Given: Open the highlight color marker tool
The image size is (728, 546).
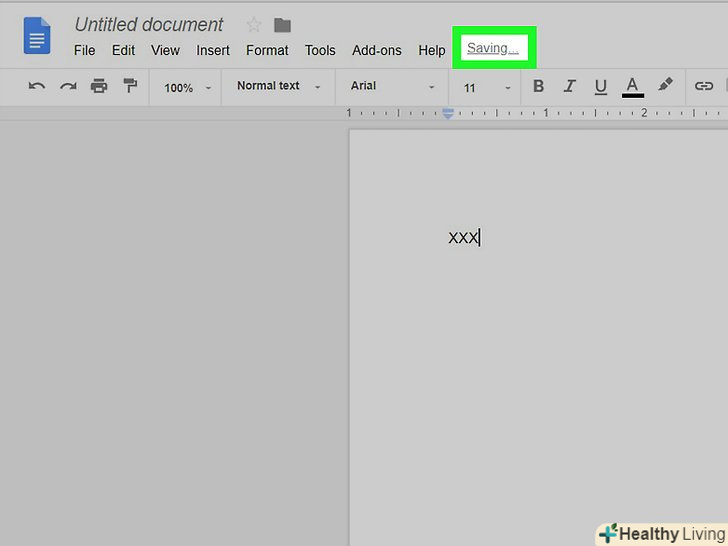Looking at the screenshot, I should coord(665,85).
